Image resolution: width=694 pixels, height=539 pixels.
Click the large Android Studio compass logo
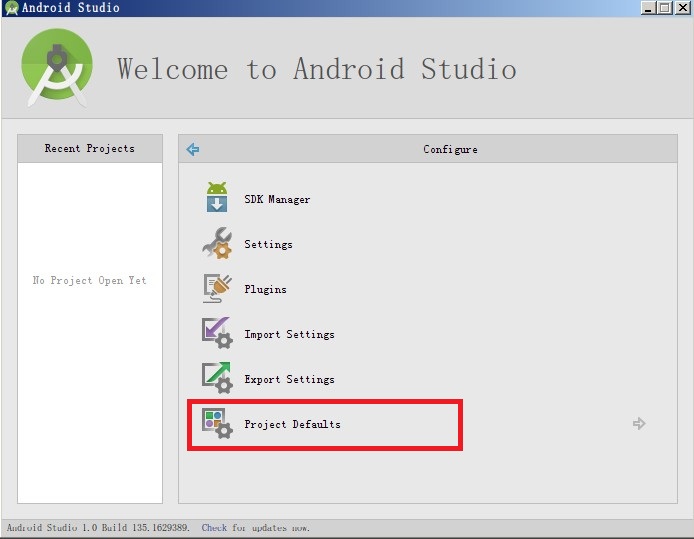pos(57,67)
